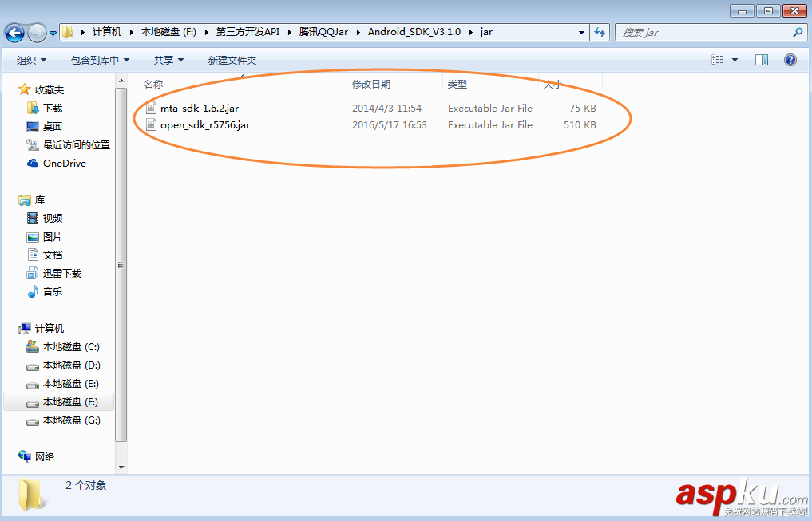Viewport: 812px width, 521px height.
Task: Select jar in the address breadcrumb
Action: point(485,32)
